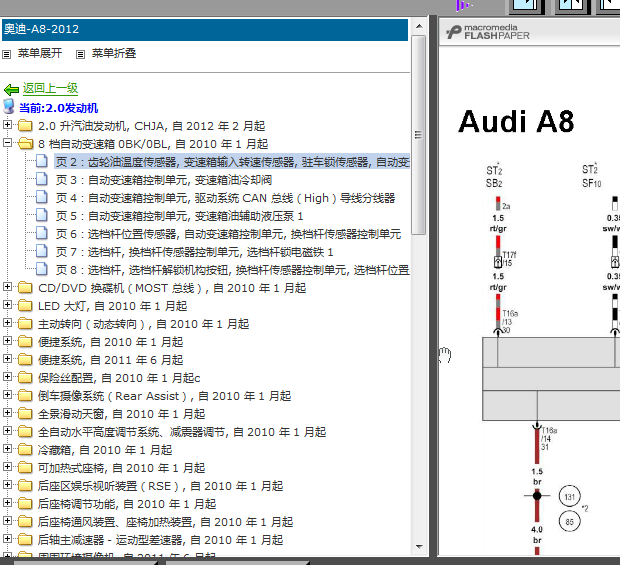
Task: Open page 页 5 变速箱油辅助液压泵 1
Action: [180, 216]
